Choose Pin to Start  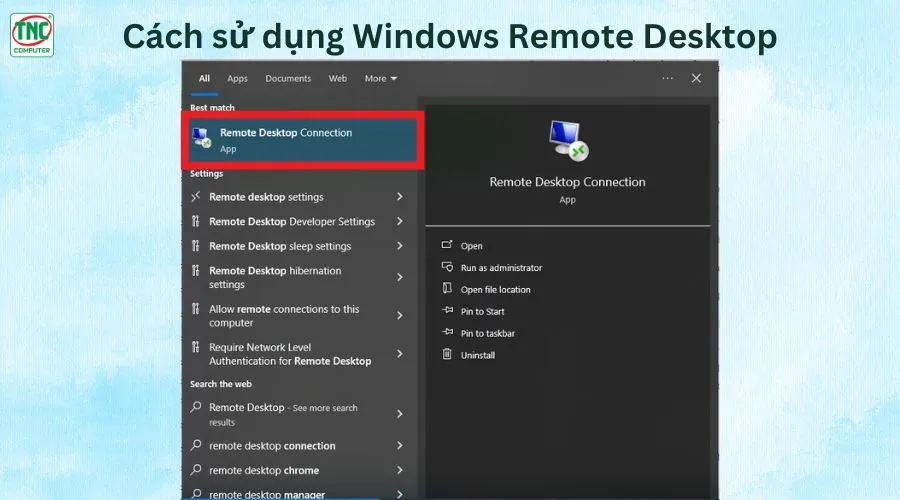point(482,311)
